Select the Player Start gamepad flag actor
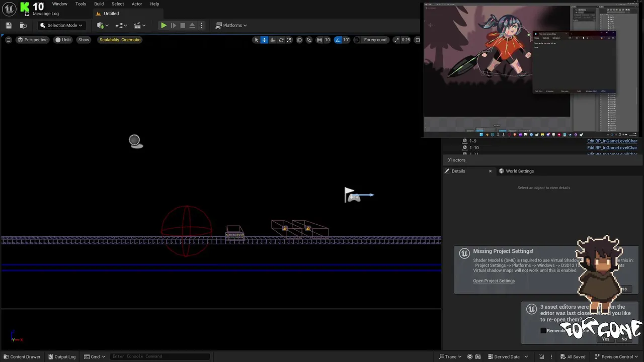644x362 pixels. [x=354, y=195]
